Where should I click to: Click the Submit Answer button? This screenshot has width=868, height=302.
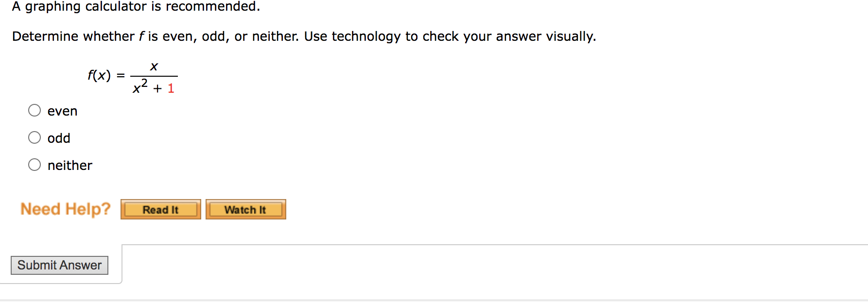(59, 265)
